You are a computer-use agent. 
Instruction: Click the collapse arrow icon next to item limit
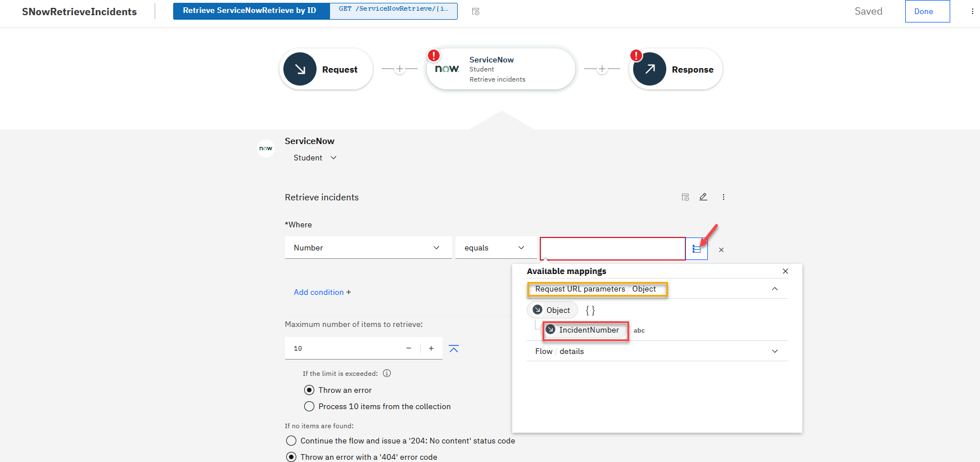454,349
